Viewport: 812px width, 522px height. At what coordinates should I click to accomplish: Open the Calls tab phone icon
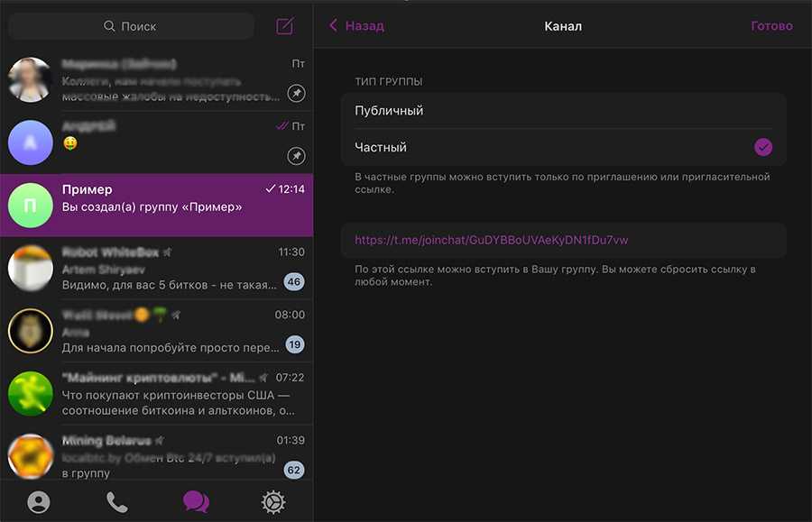117,502
